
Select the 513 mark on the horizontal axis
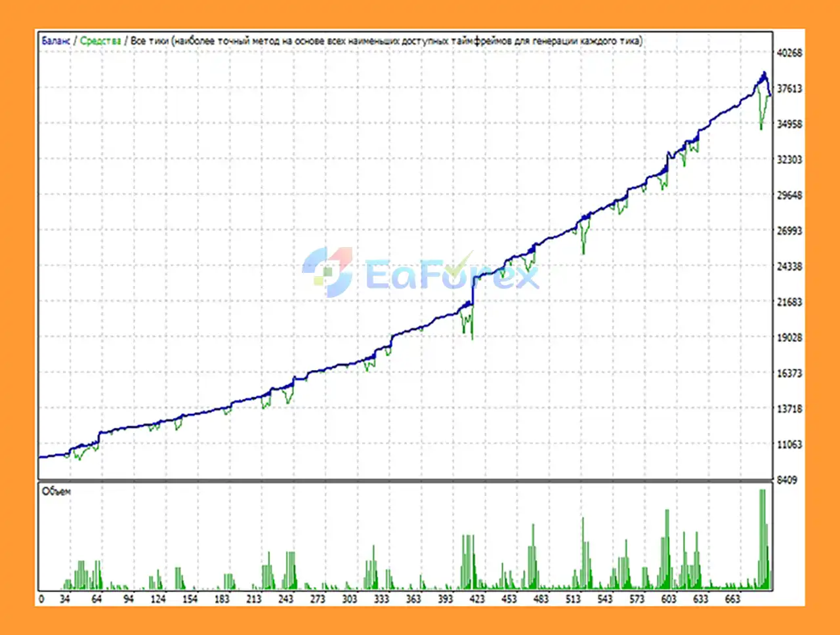tap(573, 599)
